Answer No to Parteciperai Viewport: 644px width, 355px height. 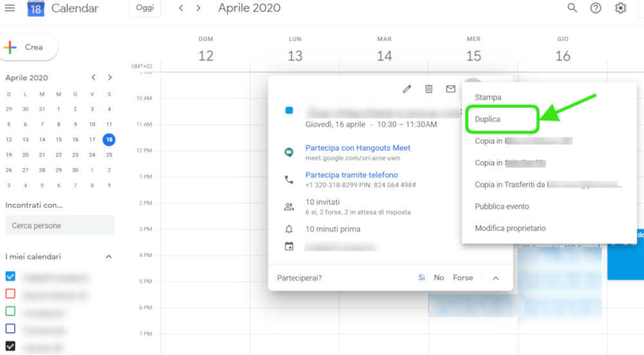[x=439, y=278]
